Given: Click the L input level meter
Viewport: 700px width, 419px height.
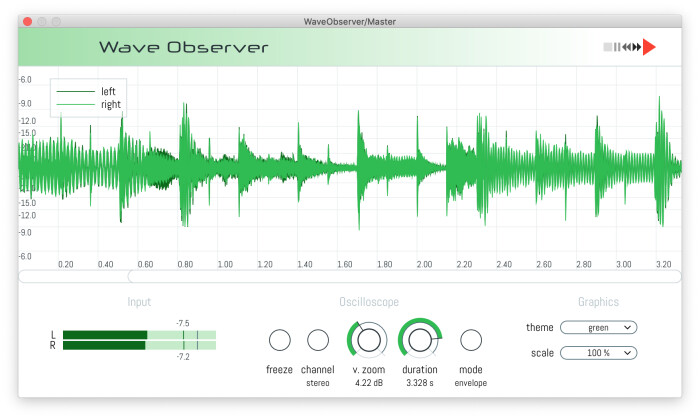Looking at the screenshot, I should [139, 335].
